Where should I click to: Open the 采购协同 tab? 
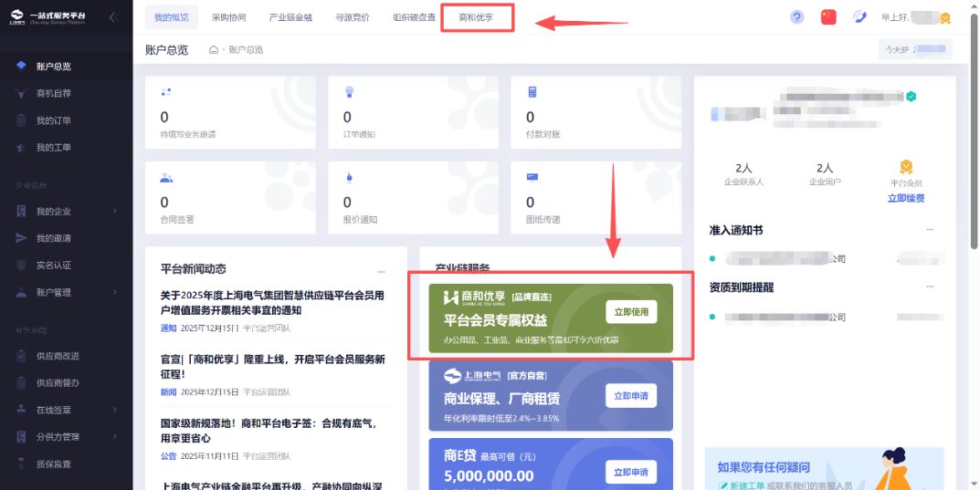[228, 17]
